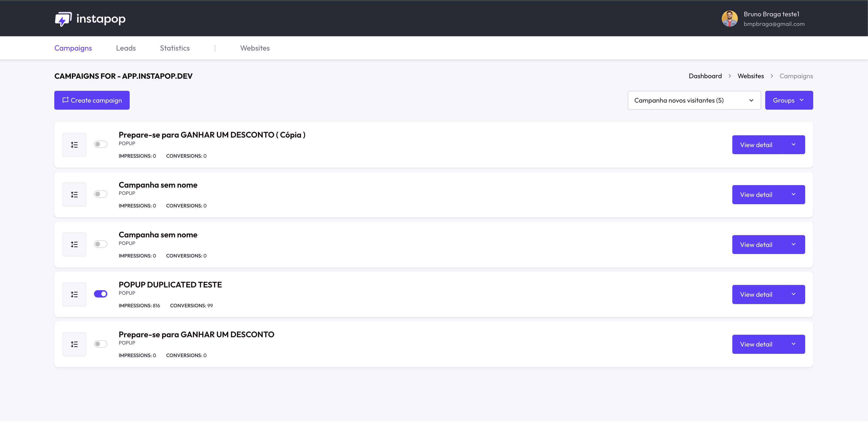Click the Campaigns breadcrumb item
The width and height of the screenshot is (868, 423).
[796, 76]
